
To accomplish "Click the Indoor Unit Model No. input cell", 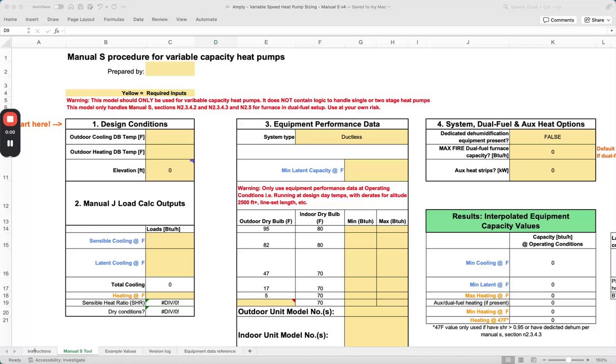I will 376,331.
